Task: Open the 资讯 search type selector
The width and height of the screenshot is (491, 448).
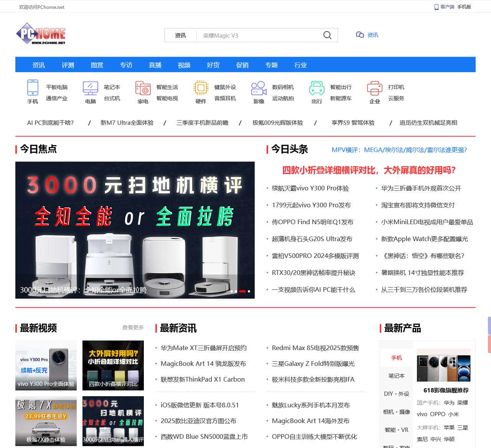Action: point(180,35)
